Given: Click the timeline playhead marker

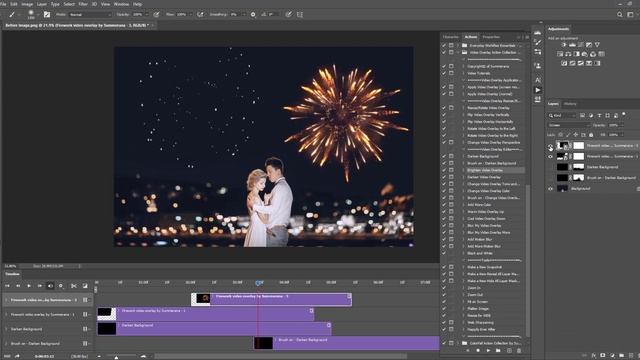Looking at the screenshot, I should (x=259, y=283).
